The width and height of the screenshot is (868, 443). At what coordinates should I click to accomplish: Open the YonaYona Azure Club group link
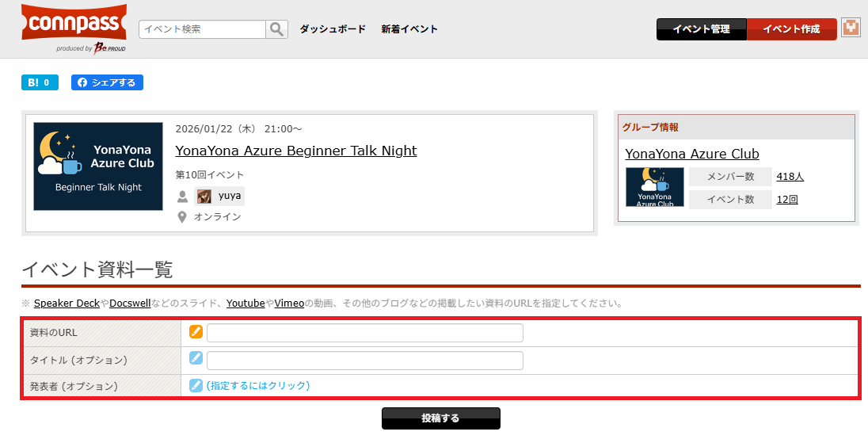(x=692, y=154)
